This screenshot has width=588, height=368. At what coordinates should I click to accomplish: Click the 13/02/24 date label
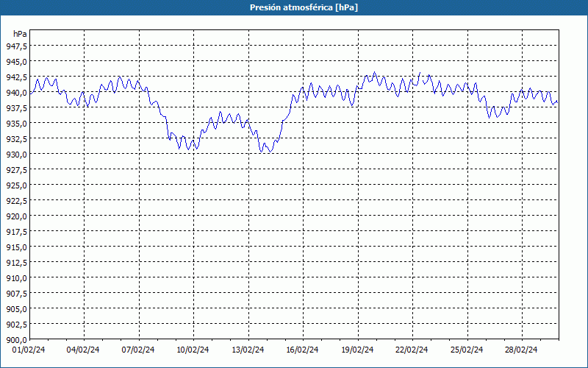[x=247, y=350]
